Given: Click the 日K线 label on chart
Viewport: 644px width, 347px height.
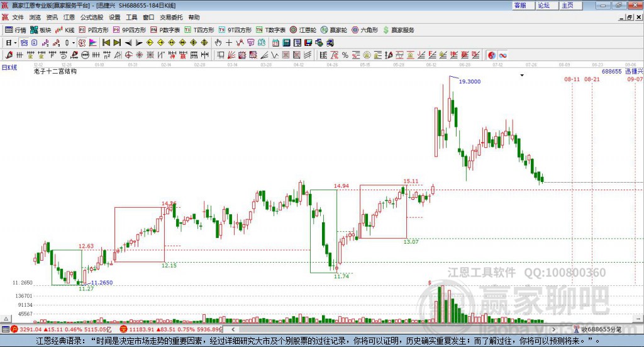Looking at the screenshot, I should pos(9,67).
